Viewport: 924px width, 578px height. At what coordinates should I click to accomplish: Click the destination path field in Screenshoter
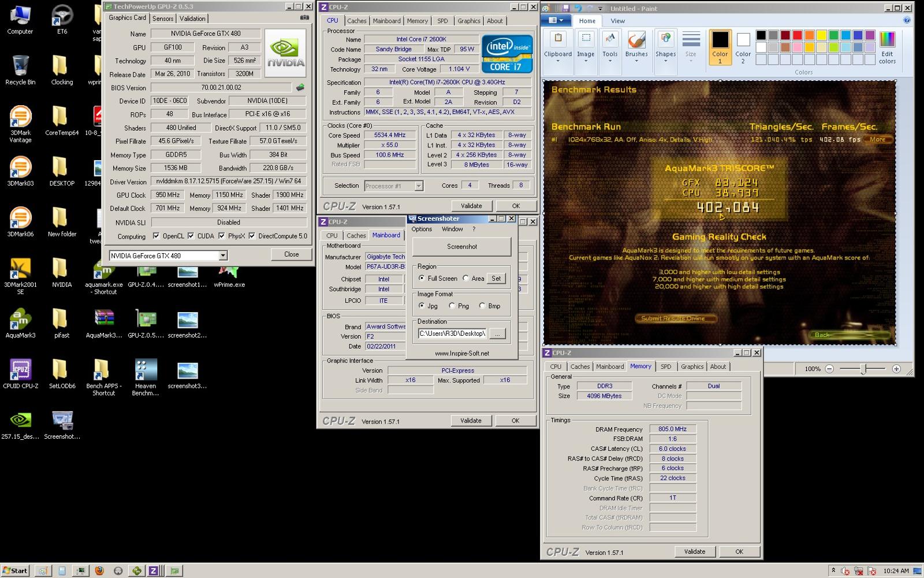[452, 334]
